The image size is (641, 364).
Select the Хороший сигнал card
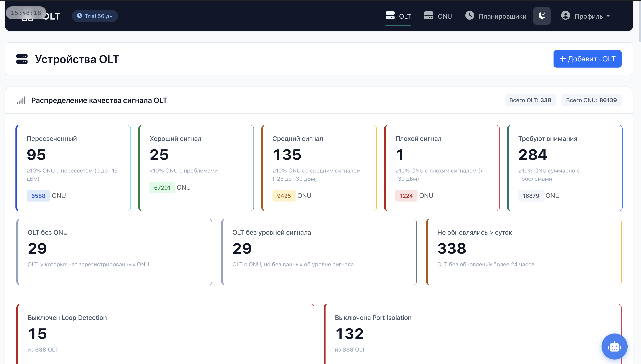coord(196,168)
